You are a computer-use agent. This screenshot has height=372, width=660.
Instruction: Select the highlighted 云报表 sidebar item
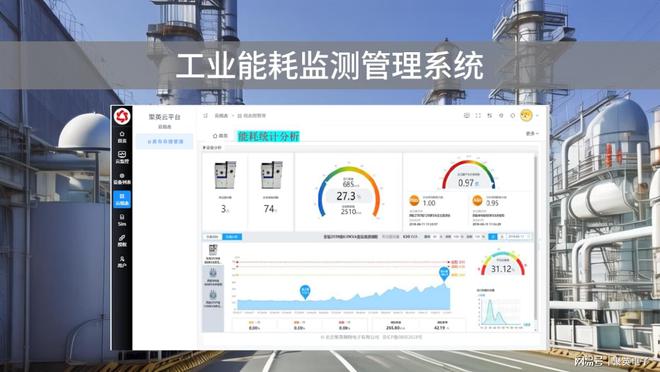coord(122,199)
